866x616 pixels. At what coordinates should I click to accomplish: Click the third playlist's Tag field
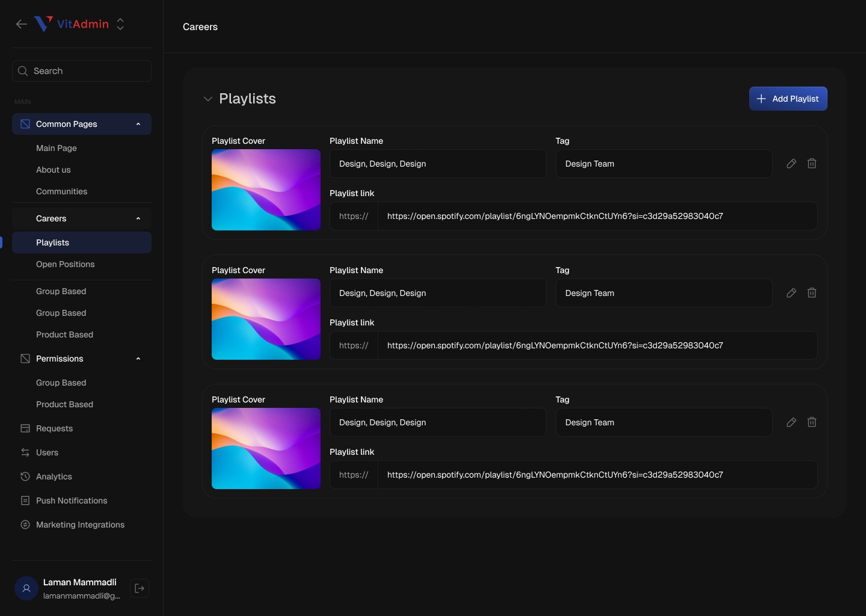(x=664, y=422)
